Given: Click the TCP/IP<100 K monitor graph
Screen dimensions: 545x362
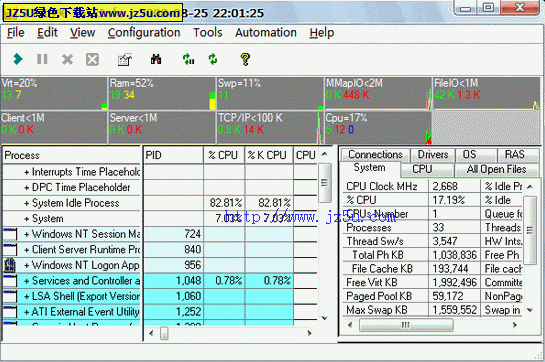Looking at the screenshot, I should coord(270,127).
